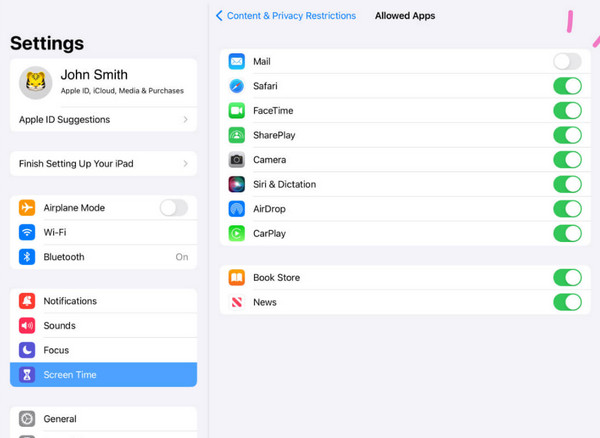Switch off Siri & Dictation
The image size is (600, 438).
(x=567, y=184)
